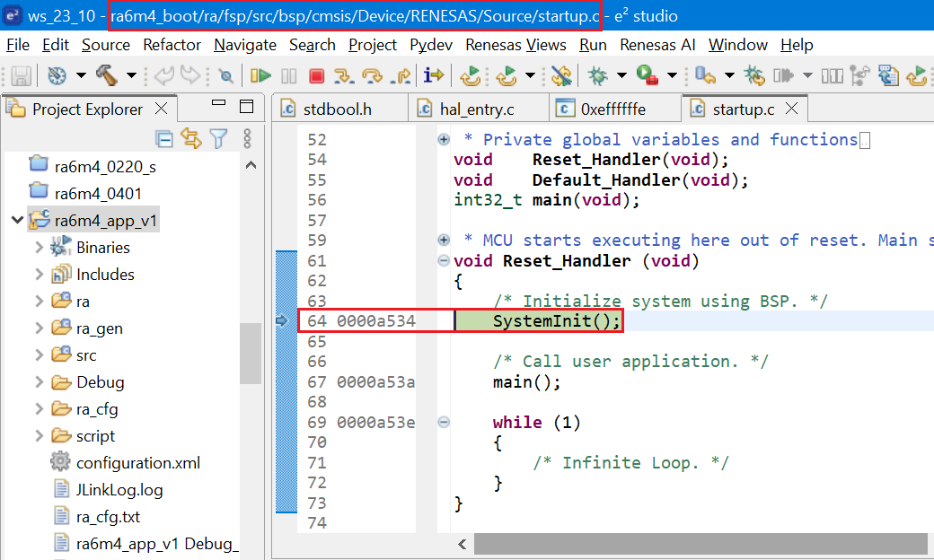Click the Step Return arrow icon
This screenshot has width=934, height=560.
(x=401, y=75)
